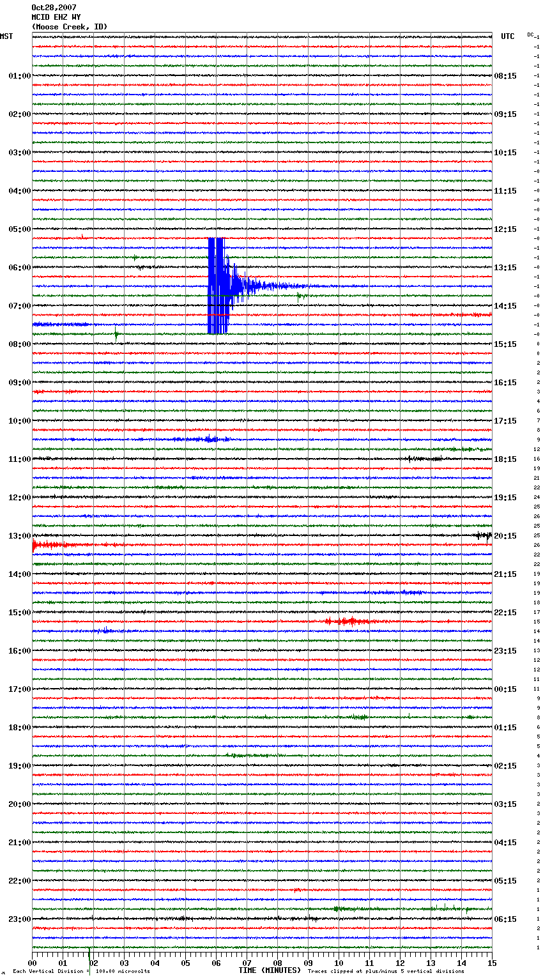Click minute tick 06 on bottom axis
The image size is (543, 980).
(x=216, y=963)
